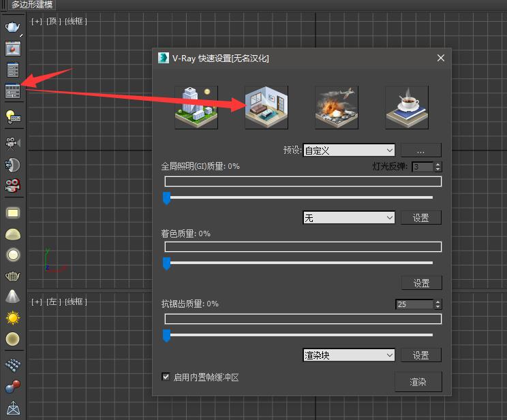Click the GI quality progress bar

coord(303,181)
